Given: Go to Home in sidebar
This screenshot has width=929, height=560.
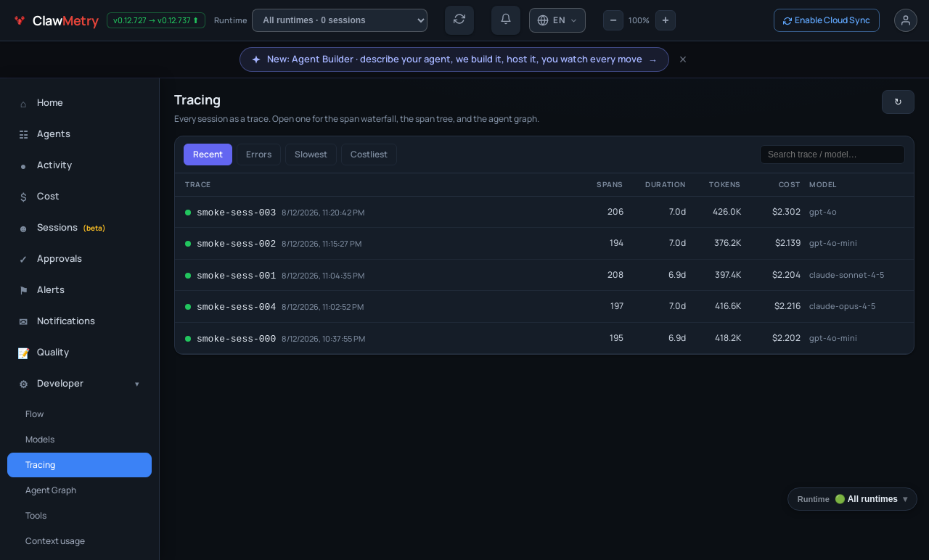Looking at the screenshot, I should pos(80,103).
